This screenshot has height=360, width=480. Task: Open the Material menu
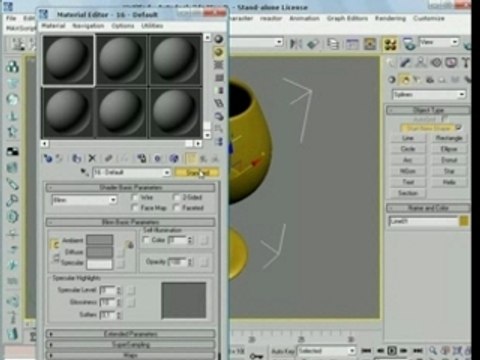click(x=53, y=26)
